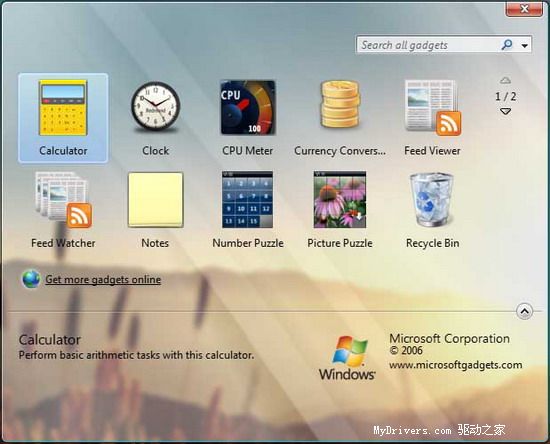Open www.microsoftgadgets.com link
Image resolution: width=550 pixels, height=444 pixels.
(455, 365)
